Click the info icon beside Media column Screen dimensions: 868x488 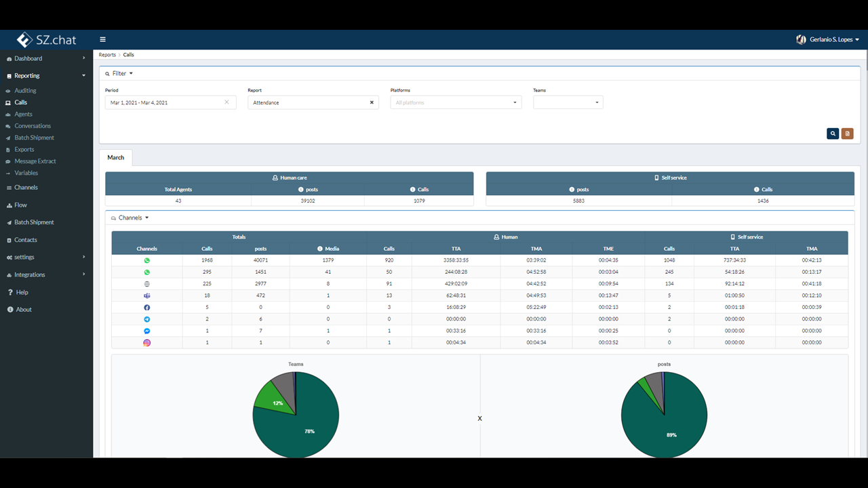click(x=319, y=249)
